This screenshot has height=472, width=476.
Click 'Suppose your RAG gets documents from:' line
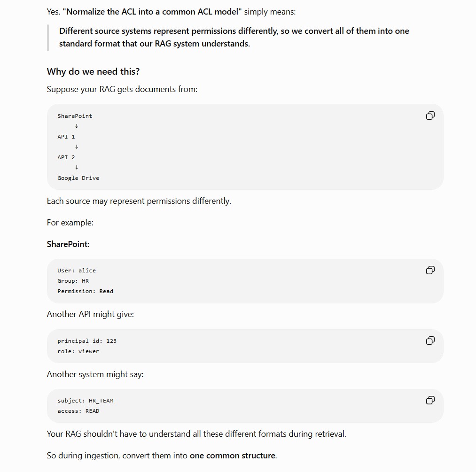click(x=122, y=89)
